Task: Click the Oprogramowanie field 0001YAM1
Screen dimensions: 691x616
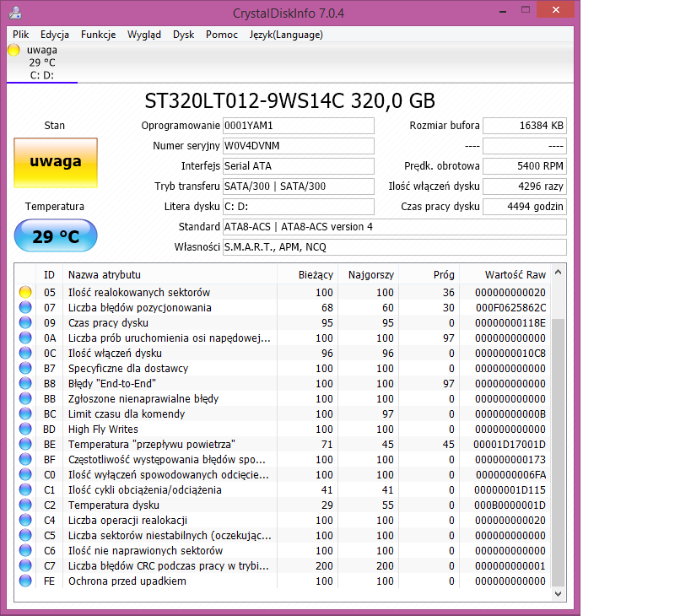Action: coord(299,126)
